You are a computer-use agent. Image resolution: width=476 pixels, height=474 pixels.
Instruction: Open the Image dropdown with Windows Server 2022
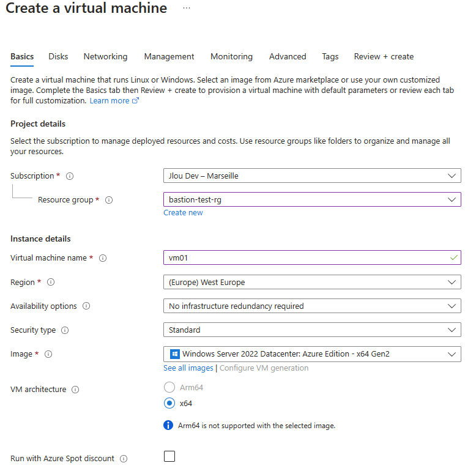(312, 354)
